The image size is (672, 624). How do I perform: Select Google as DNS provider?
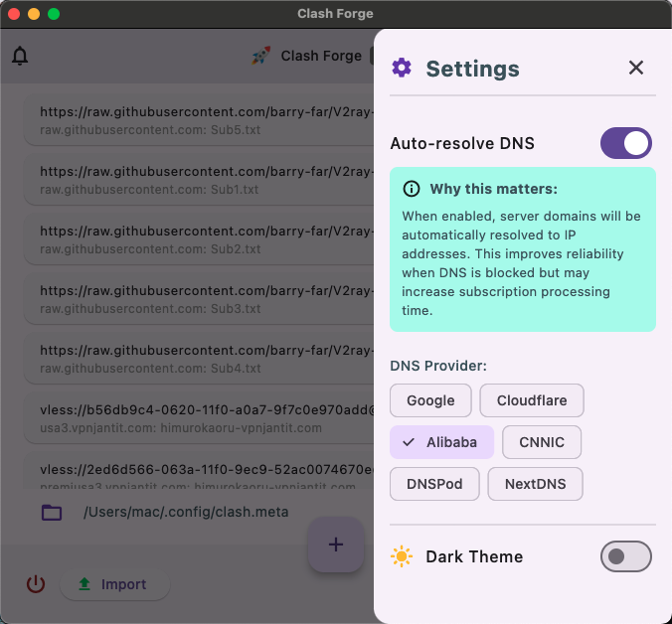[x=430, y=400]
